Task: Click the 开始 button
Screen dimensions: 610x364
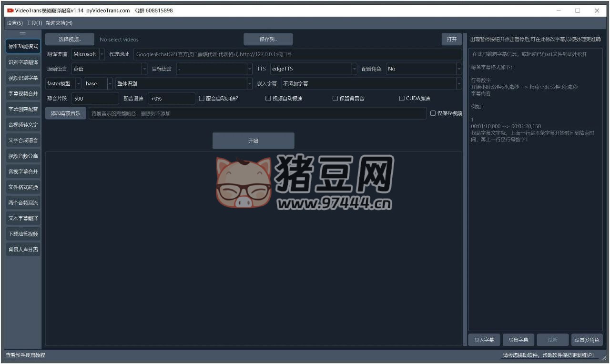Action: [253, 141]
